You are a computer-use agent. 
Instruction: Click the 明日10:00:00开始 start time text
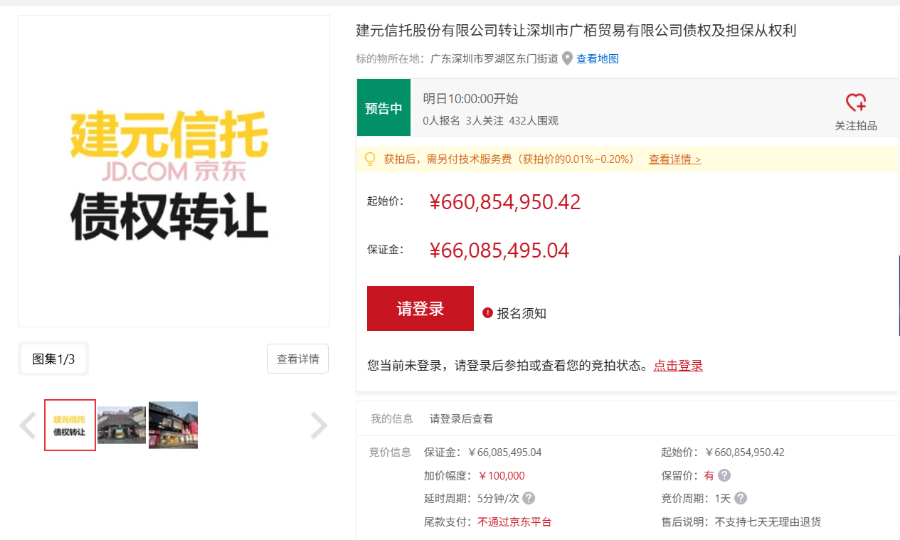(x=471, y=99)
